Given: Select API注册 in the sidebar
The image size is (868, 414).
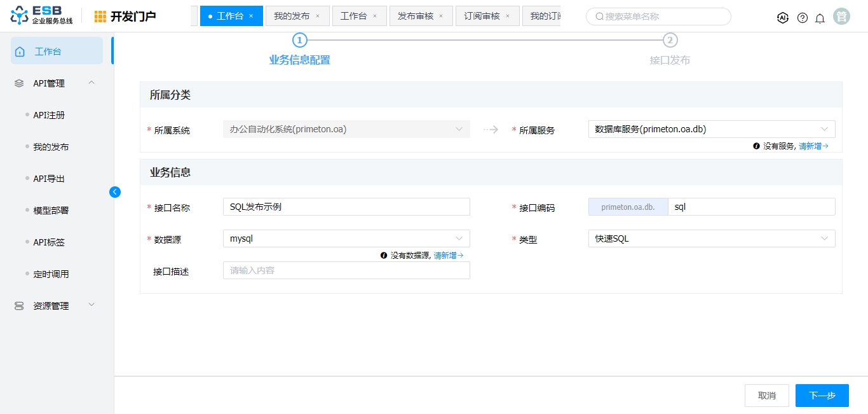Looking at the screenshot, I should pos(49,115).
